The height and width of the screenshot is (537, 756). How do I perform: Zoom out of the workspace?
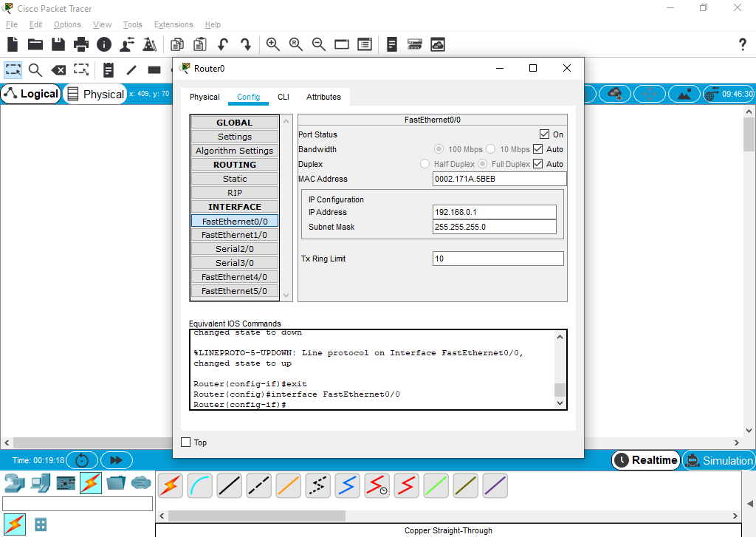(319, 44)
